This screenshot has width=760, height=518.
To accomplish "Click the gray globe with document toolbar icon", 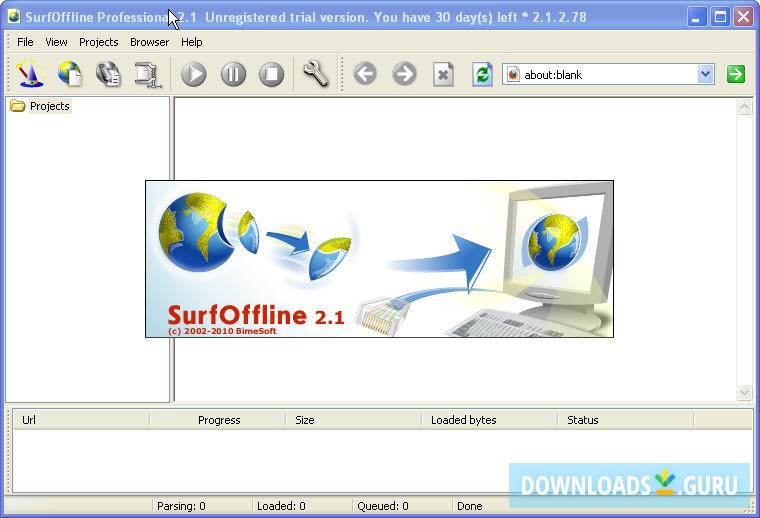I will pos(108,74).
